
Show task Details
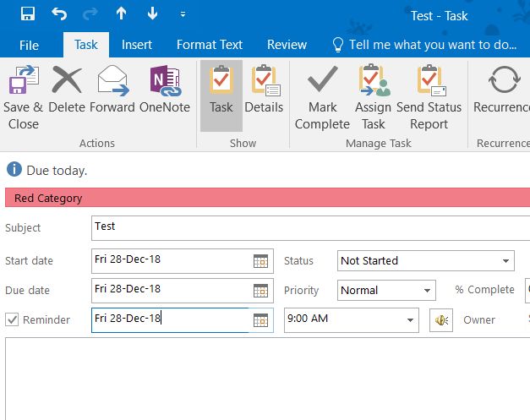(x=264, y=90)
